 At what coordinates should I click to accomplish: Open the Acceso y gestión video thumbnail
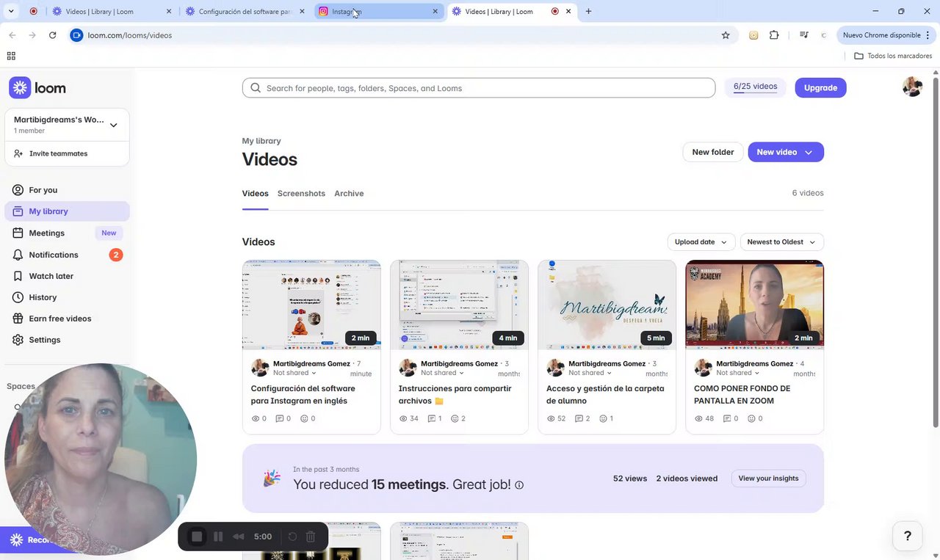(x=607, y=305)
